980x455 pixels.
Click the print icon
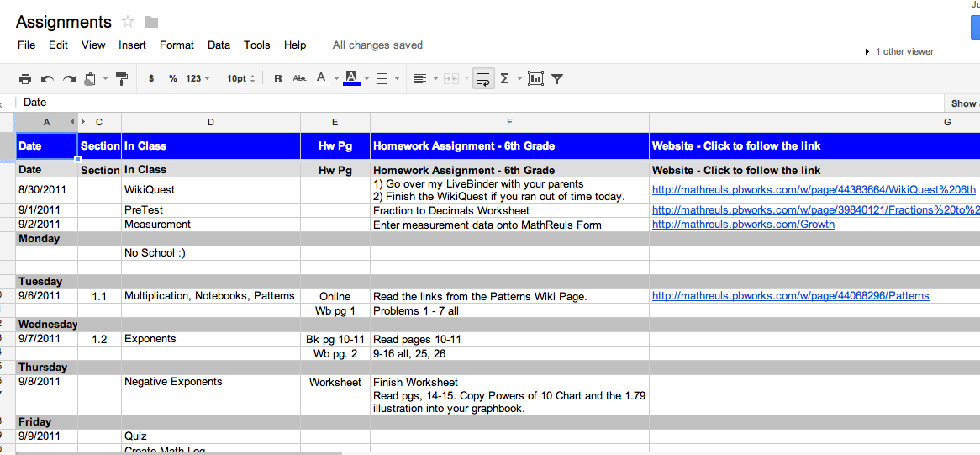[x=25, y=79]
